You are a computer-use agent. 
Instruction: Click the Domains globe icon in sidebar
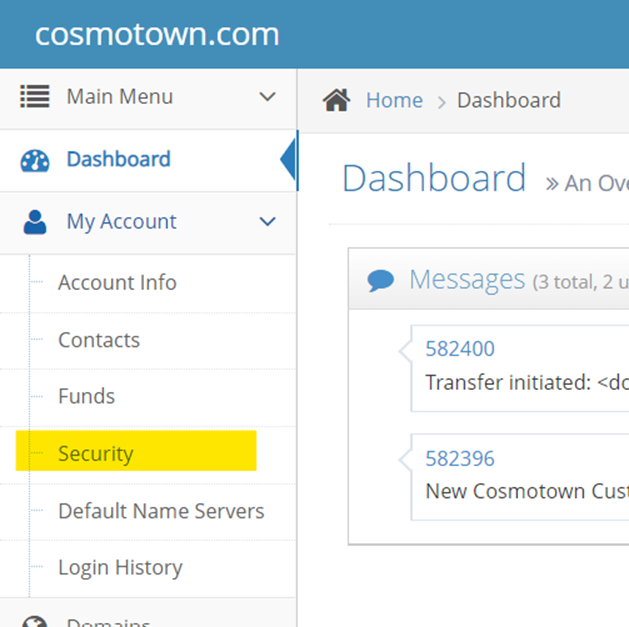coord(35,620)
